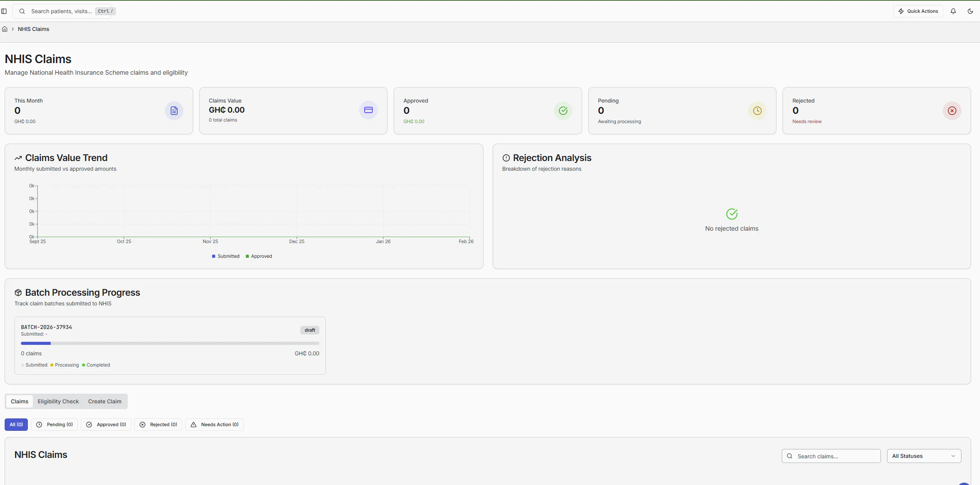The width and height of the screenshot is (980, 485).
Task: Toggle dark mode moon icon
Action: 970,11
